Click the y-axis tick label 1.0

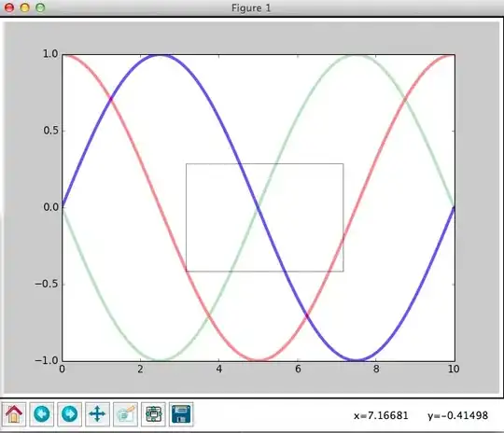(50, 54)
